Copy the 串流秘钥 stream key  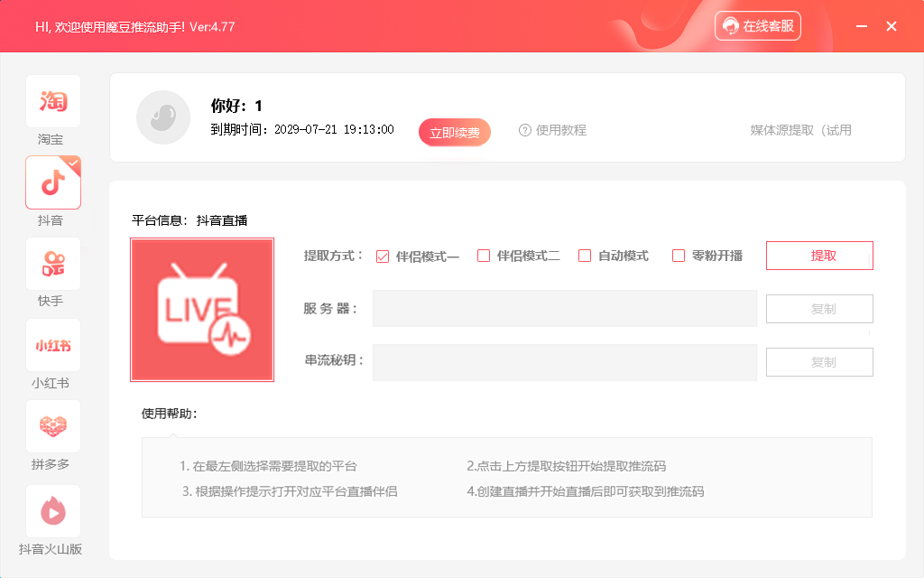pos(819,362)
